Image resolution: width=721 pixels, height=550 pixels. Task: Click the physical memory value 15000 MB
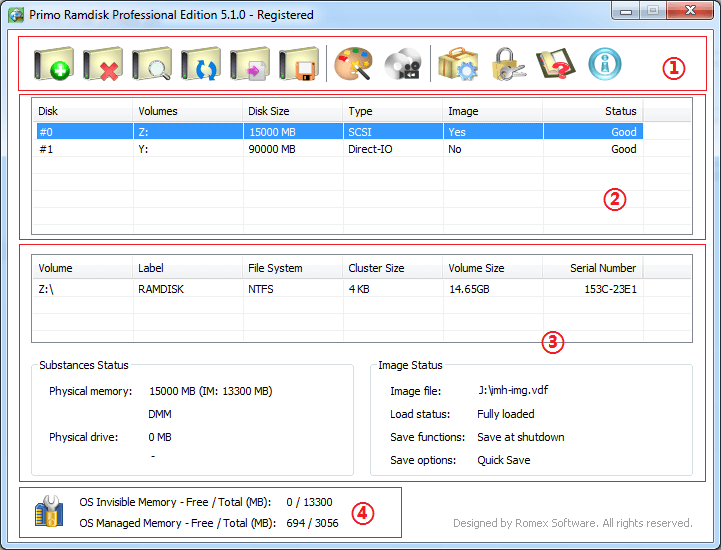(x=211, y=391)
